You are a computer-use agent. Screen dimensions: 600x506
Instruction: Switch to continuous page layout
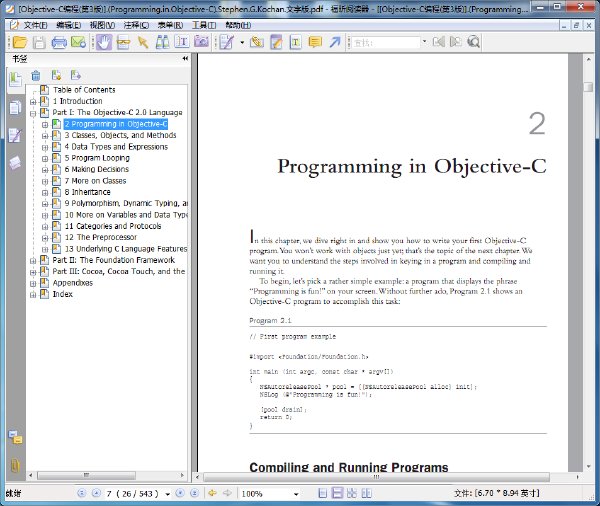point(337,493)
